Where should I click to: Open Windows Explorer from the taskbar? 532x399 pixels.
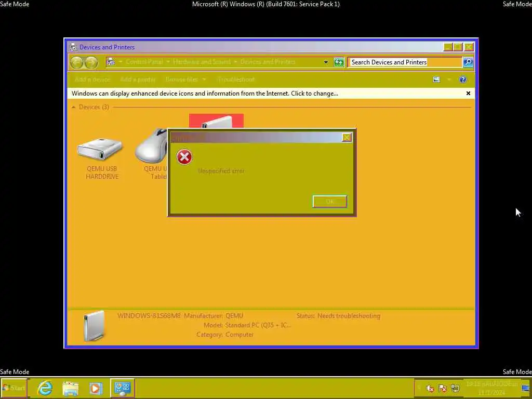click(71, 388)
